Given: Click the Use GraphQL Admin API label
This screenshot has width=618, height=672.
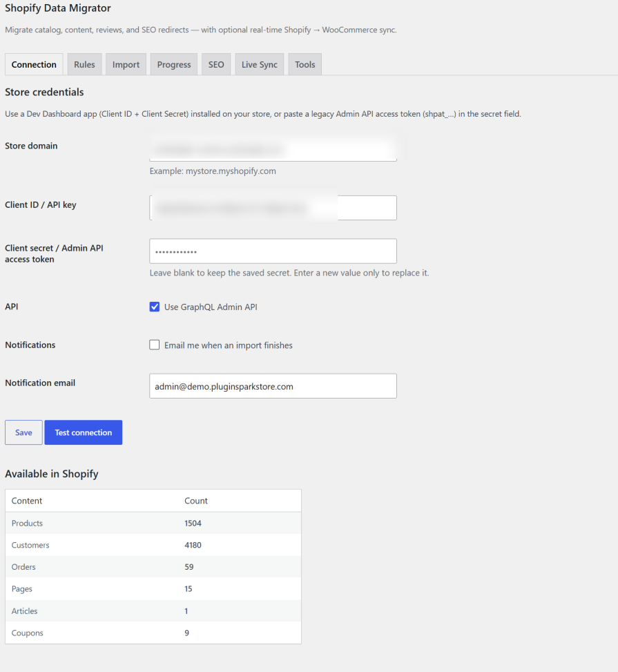Looking at the screenshot, I should 211,307.
